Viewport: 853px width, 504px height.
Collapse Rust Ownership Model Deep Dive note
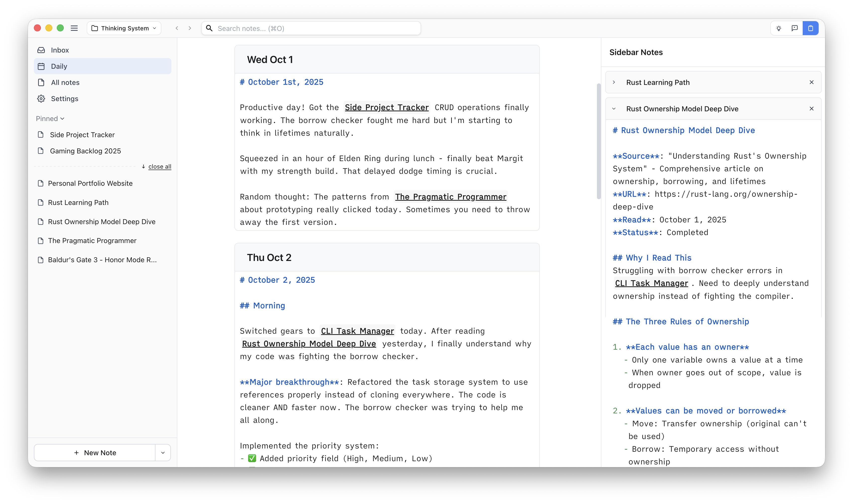click(614, 109)
